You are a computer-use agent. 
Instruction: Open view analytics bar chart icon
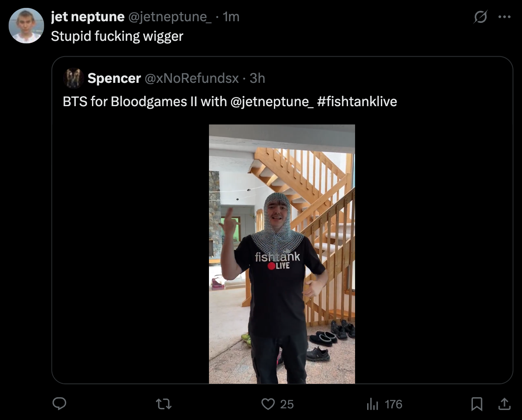tap(372, 404)
